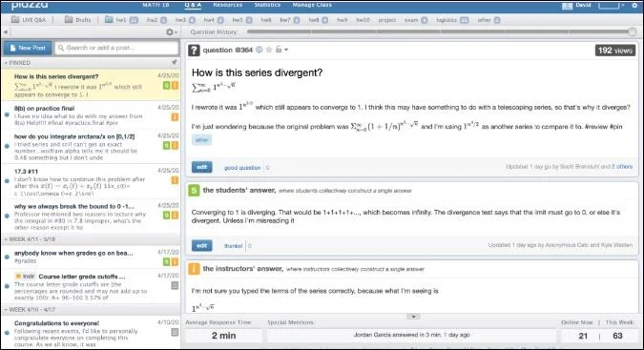
Task: Click the lock icon beside question @364
Action: coord(279,50)
